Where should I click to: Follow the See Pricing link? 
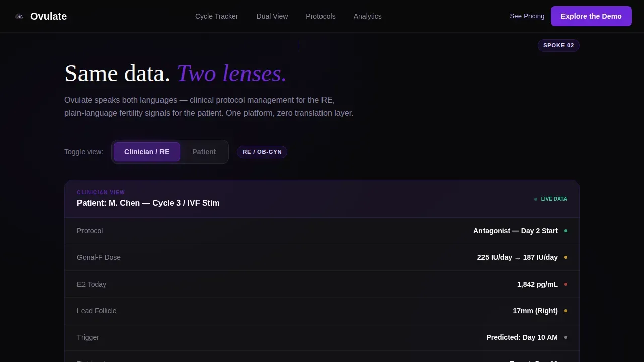pyautogui.click(x=527, y=16)
